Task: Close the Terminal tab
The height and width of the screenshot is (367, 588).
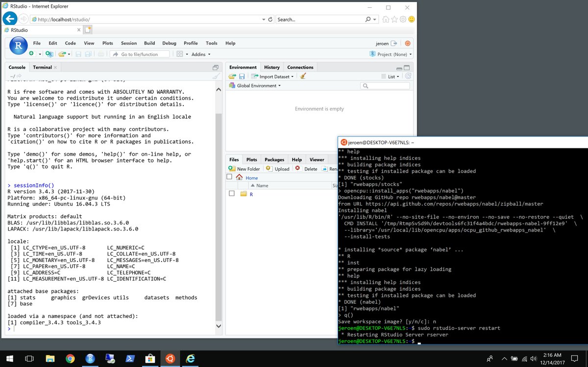Action: [x=55, y=67]
